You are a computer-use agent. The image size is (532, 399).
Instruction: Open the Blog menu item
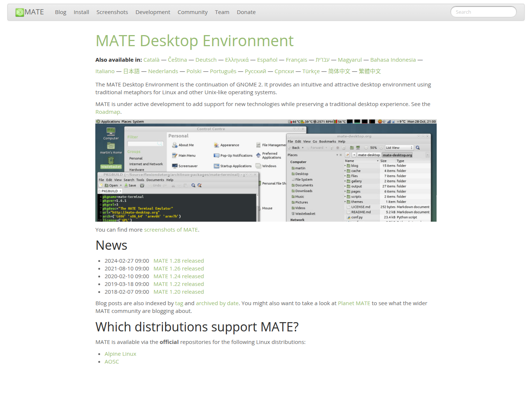point(61,12)
